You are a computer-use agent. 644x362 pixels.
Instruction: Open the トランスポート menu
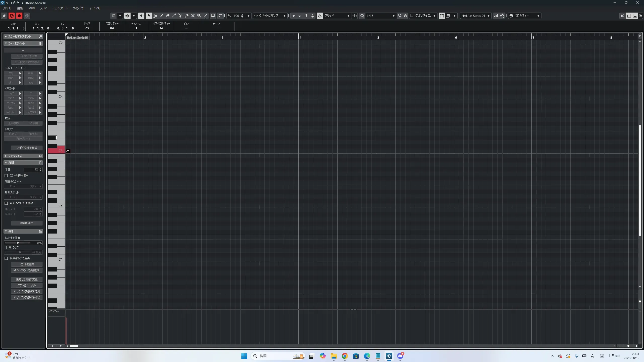(60, 8)
